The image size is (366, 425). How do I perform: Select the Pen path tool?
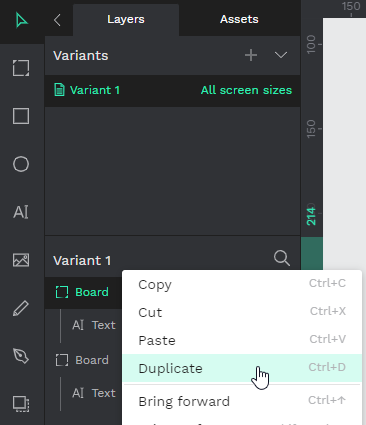(x=21, y=356)
